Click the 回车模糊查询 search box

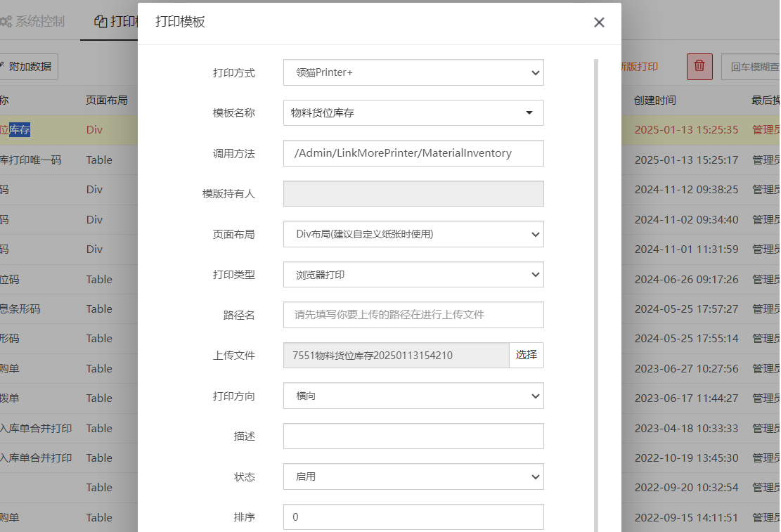pyautogui.click(x=752, y=67)
